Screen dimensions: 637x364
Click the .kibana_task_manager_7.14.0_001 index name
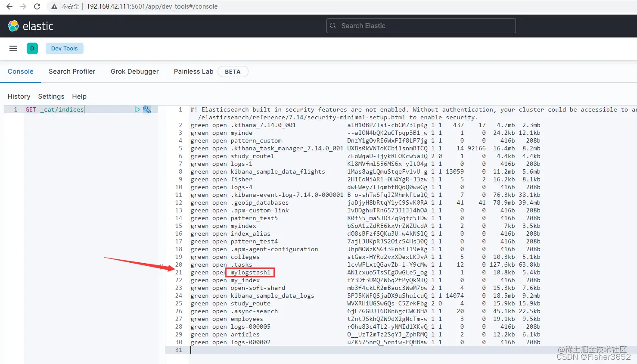click(287, 148)
